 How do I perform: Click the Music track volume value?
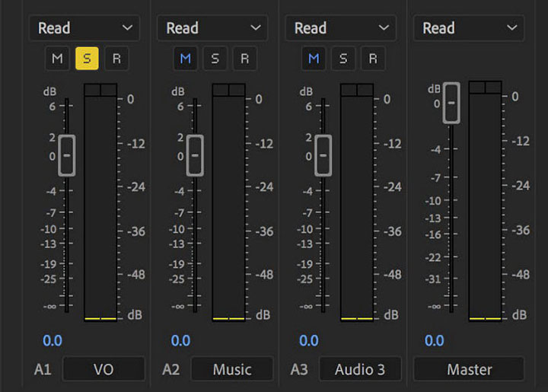pos(180,340)
